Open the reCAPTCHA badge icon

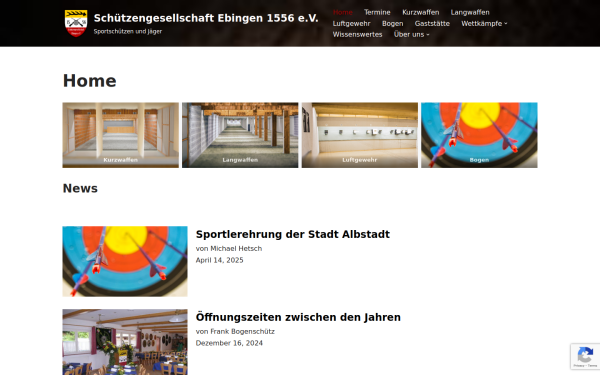coord(585,356)
